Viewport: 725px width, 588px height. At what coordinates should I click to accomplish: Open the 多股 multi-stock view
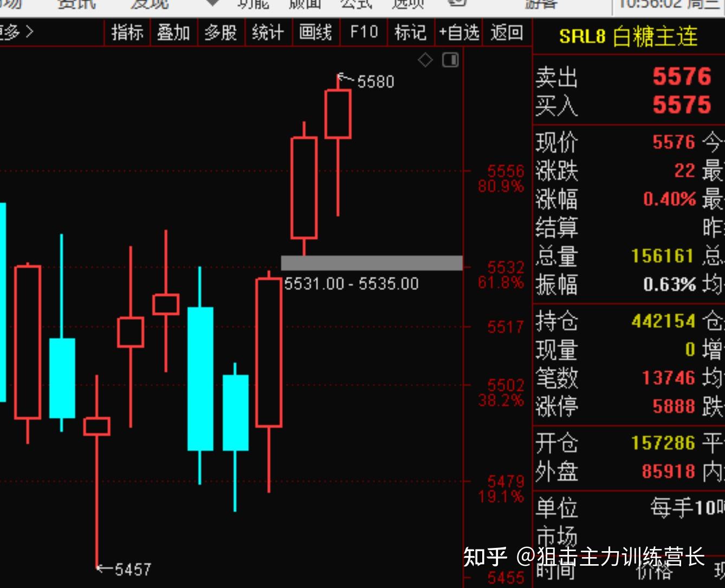pos(221,33)
